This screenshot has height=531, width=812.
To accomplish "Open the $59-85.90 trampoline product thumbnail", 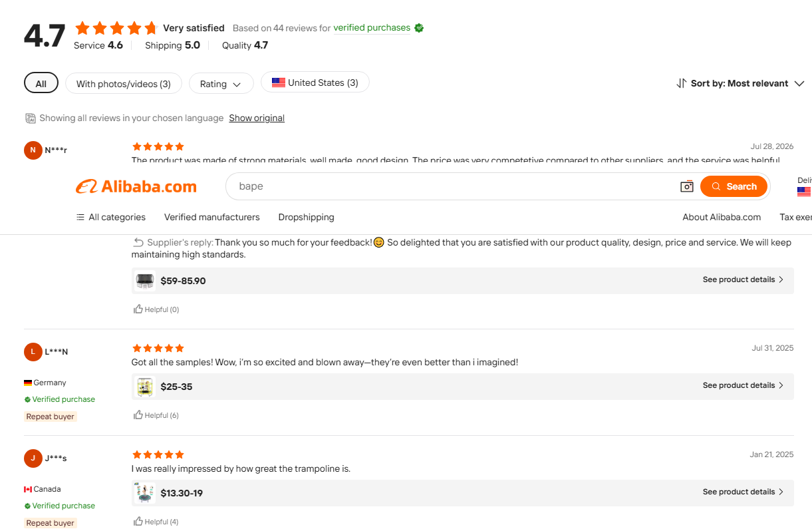I will (x=144, y=281).
